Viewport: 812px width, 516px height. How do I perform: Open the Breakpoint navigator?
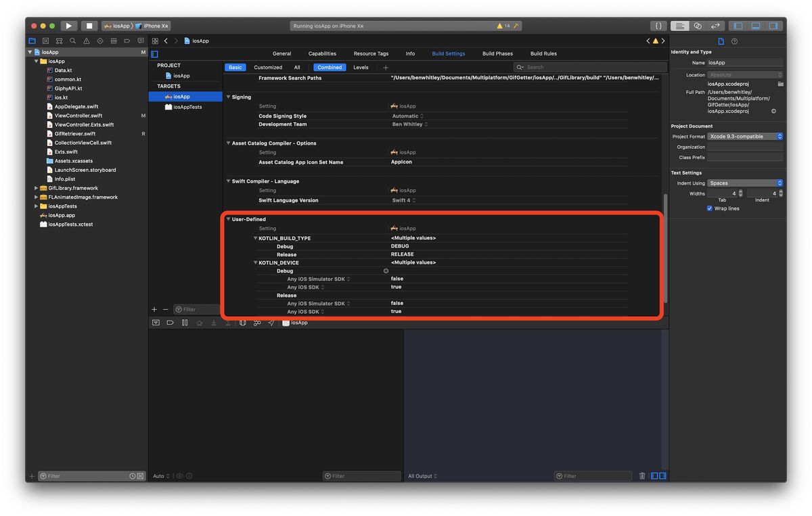pos(127,41)
